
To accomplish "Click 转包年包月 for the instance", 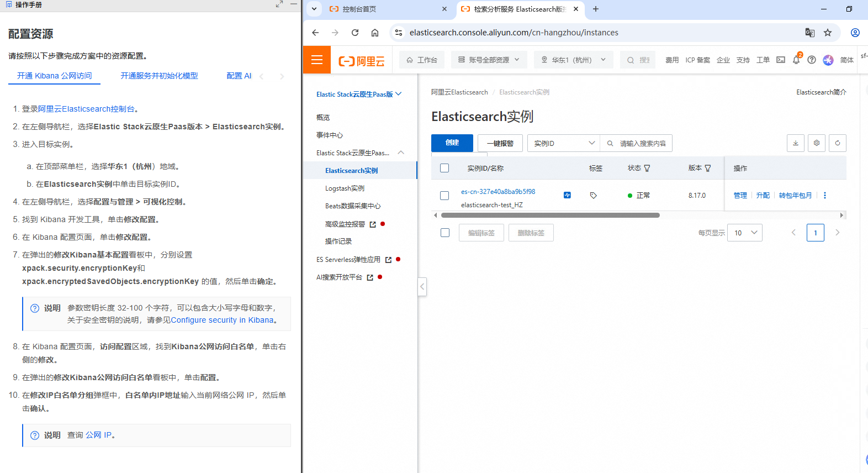I will point(795,196).
